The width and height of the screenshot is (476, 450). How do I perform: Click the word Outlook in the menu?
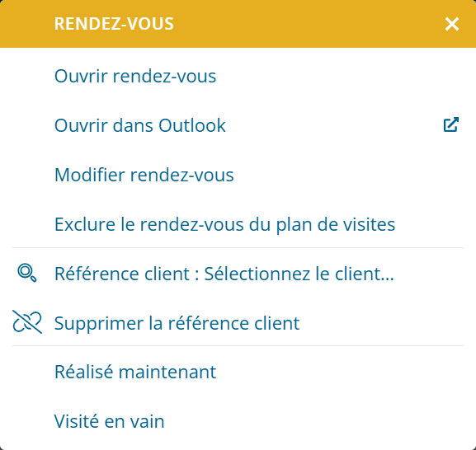click(192, 125)
